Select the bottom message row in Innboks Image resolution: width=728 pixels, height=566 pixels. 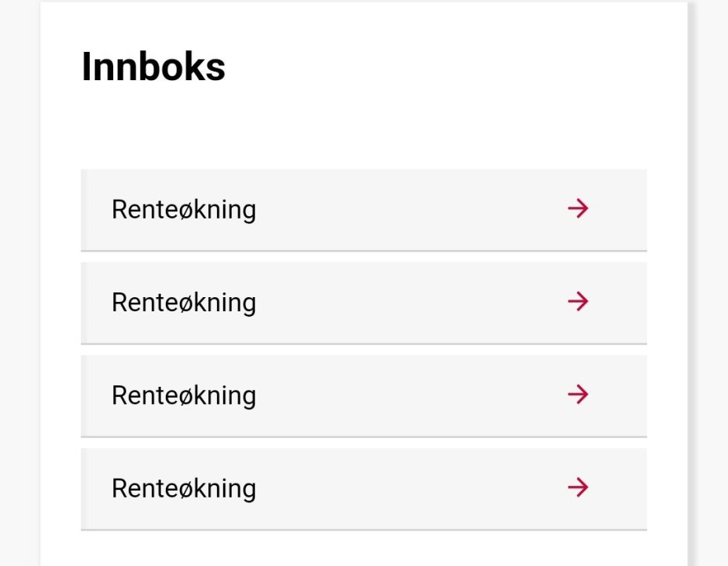point(363,489)
